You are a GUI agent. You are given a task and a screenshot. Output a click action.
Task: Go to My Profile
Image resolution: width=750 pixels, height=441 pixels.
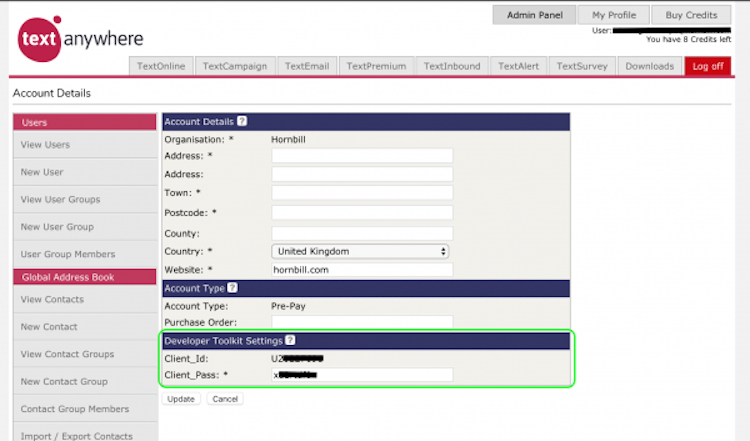point(614,15)
